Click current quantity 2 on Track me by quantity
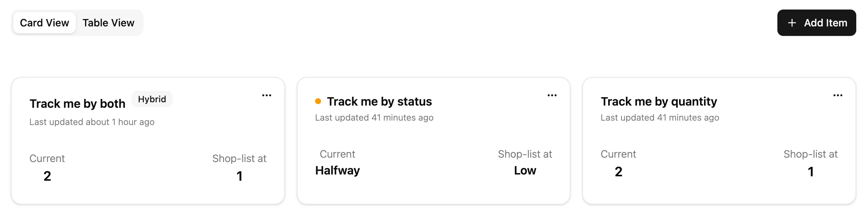Image resolution: width=868 pixels, height=217 pixels. click(619, 172)
